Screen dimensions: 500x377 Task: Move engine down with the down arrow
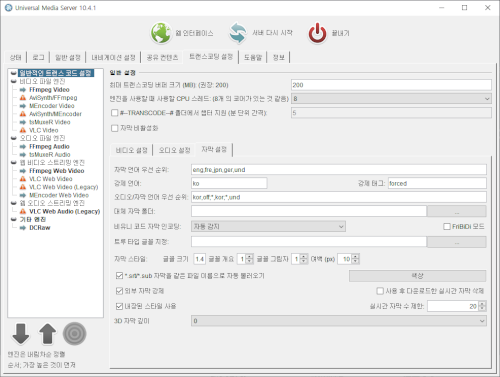(21, 334)
